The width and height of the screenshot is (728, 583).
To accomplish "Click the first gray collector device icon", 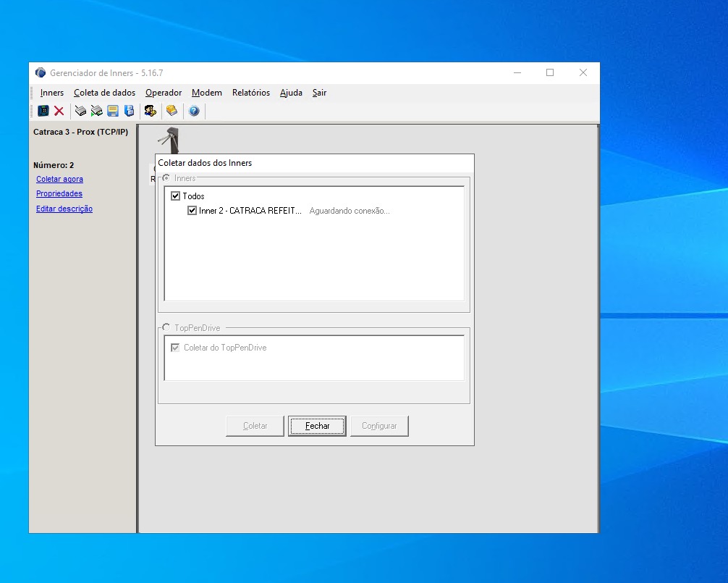I will pyautogui.click(x=81, y=111).
